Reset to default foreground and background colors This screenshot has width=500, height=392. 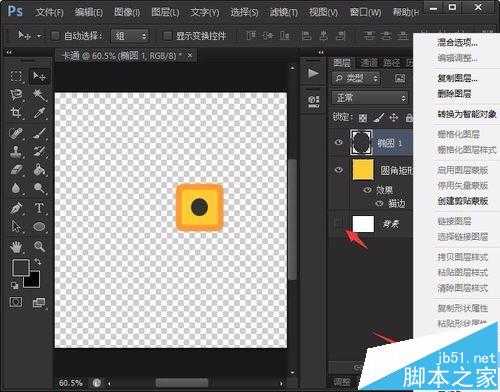click(14, 285)
